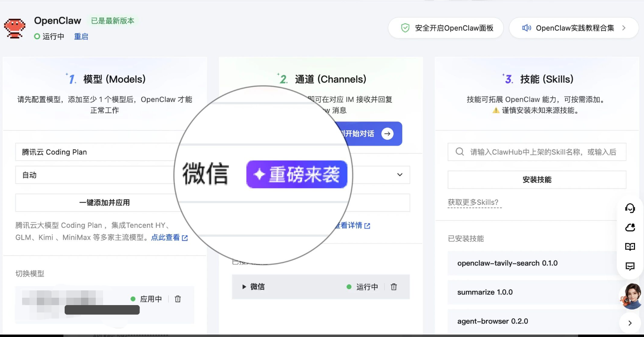This screenshot has width=644, height=337.
Task: Click 运行中 status under OpenClaw title
Action: [49, 36]
